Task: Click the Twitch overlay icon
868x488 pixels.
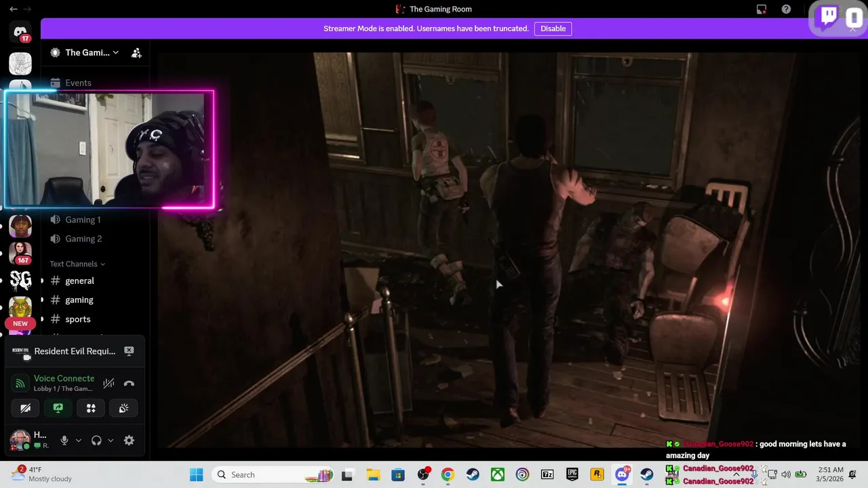Action: pyautogui.click(x=829, y=17)
